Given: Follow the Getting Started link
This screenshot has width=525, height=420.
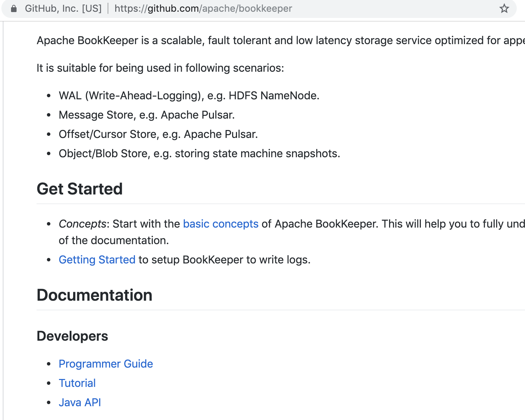Looking at the screenshot, I should [97, 259].
